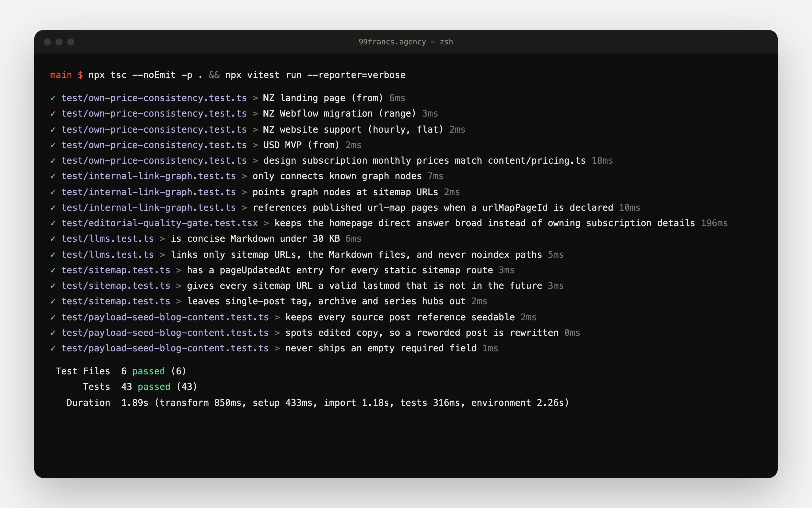The image size is (812, 508).
Task: Click the 'Test Files' summary label
Action: (83, 371)
